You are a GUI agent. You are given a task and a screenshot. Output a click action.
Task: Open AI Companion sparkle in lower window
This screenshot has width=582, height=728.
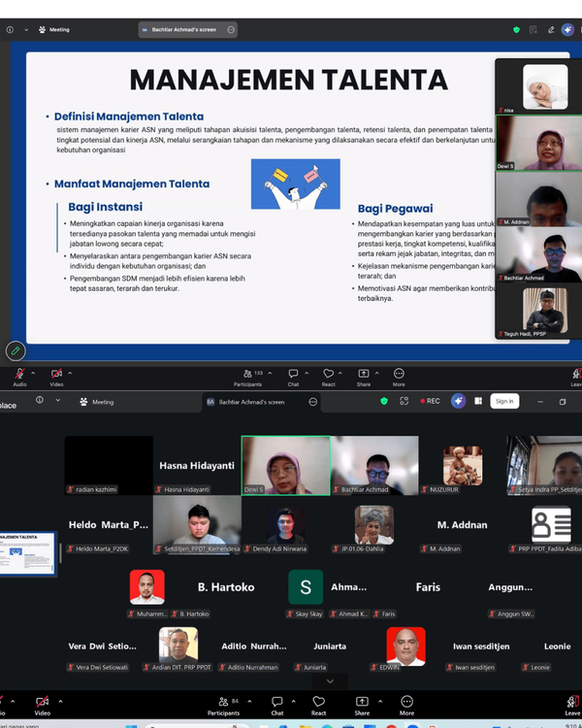tap(459, 401)
